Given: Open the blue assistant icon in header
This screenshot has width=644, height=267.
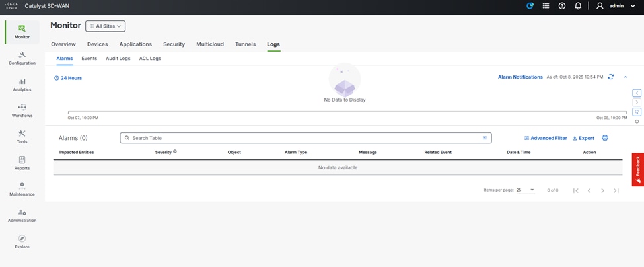Looking at the screenshot, I should click(x=530, y=6).
